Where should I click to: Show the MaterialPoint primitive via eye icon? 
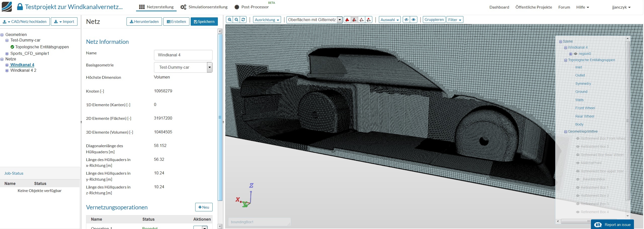coord(578,163)
